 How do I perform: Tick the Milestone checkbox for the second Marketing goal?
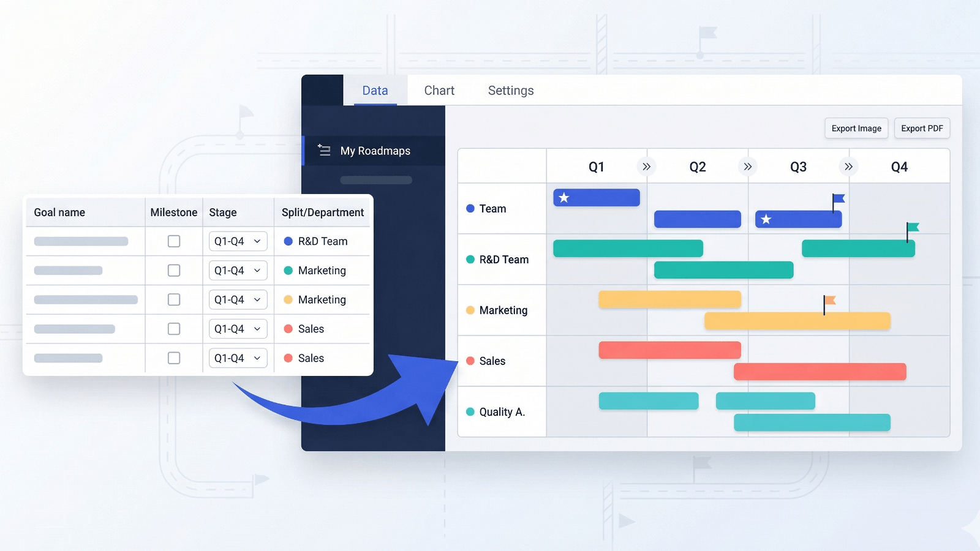[174, 299]
